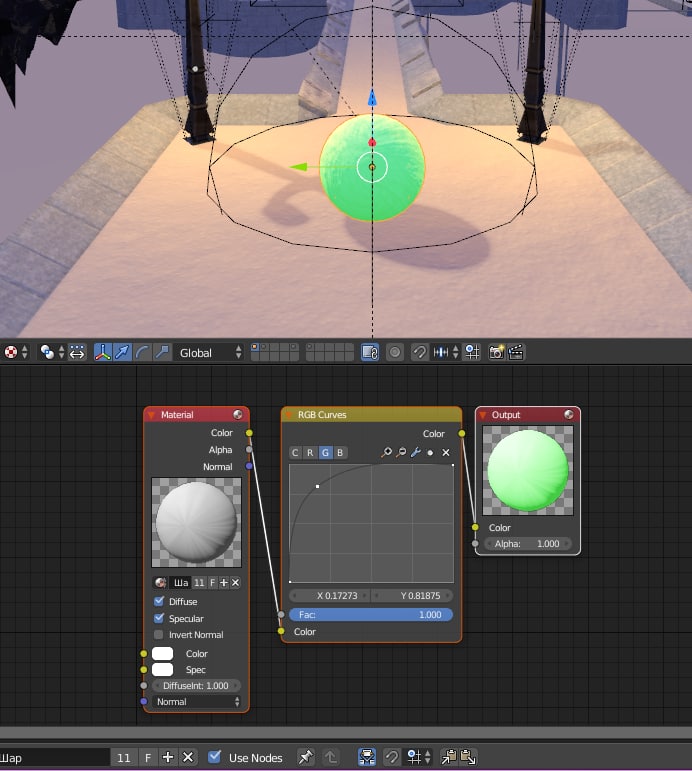Click the green sphere Output preview
Image resolution: width=692 pixels, height=771 pixels.
coord(528,471)
